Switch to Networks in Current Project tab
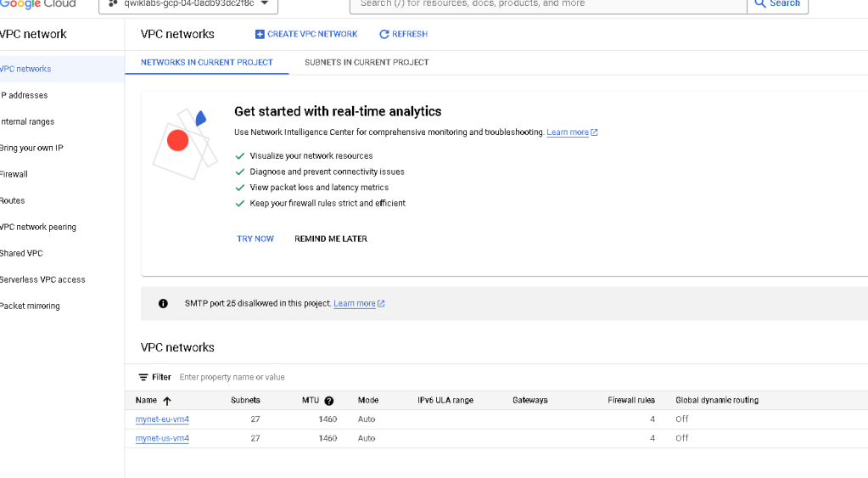 click(x=207, y=63)
